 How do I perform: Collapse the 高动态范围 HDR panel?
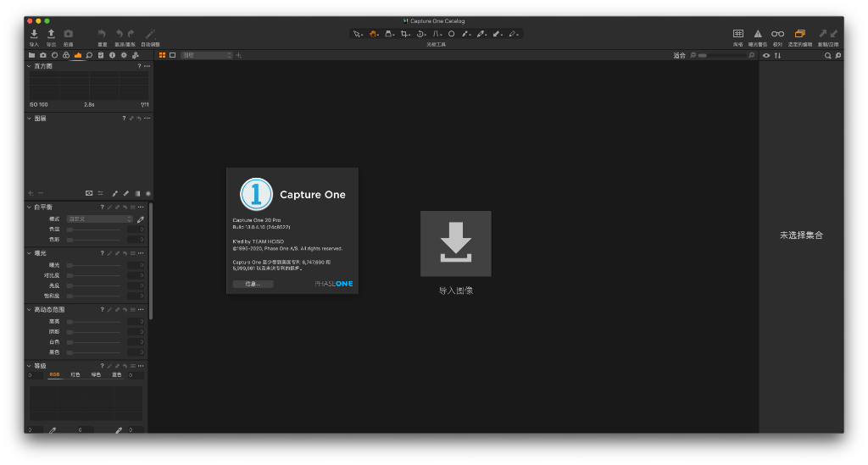(x=29, y=310)
